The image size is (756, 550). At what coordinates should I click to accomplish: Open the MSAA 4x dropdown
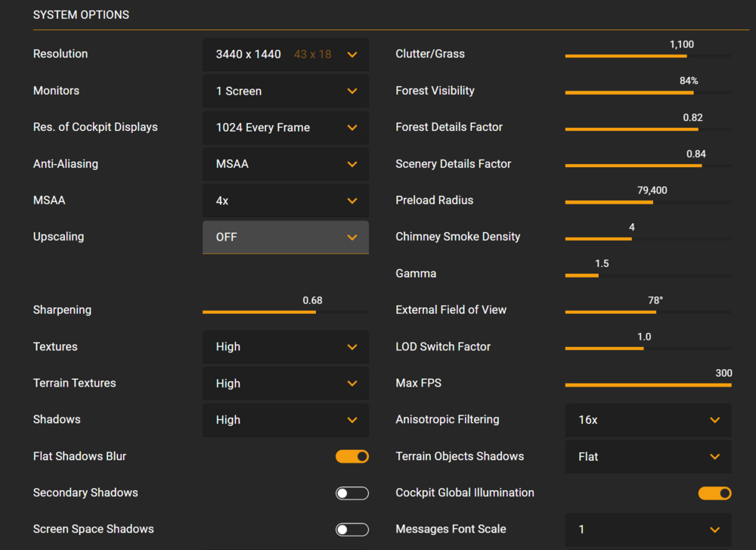pyautogui.click(x=285, y=200)
